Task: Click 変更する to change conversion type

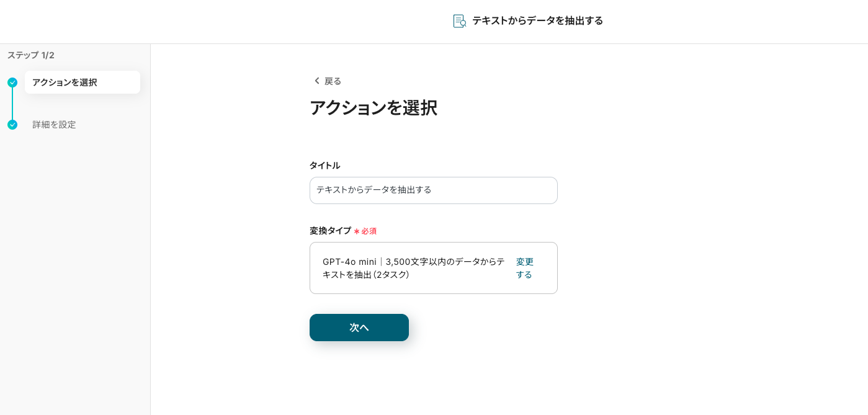Action: pos(524,268)
